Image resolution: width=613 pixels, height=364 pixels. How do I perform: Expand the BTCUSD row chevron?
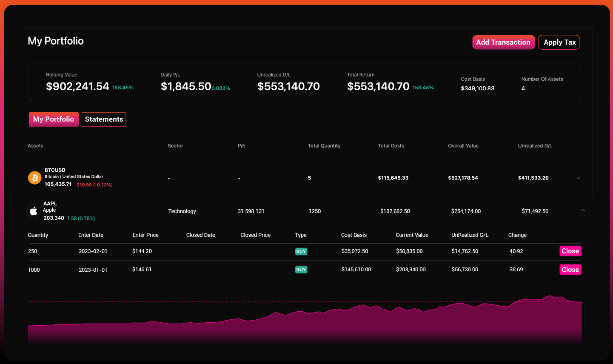point(578,178)
